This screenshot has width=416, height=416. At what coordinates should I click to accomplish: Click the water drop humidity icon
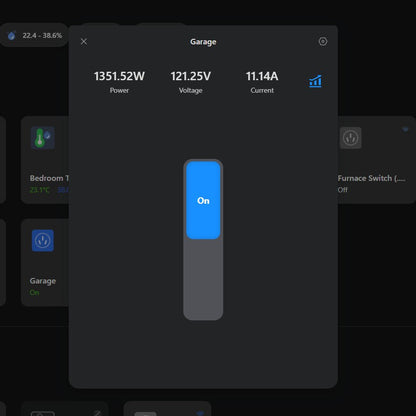tap(12, 35)
